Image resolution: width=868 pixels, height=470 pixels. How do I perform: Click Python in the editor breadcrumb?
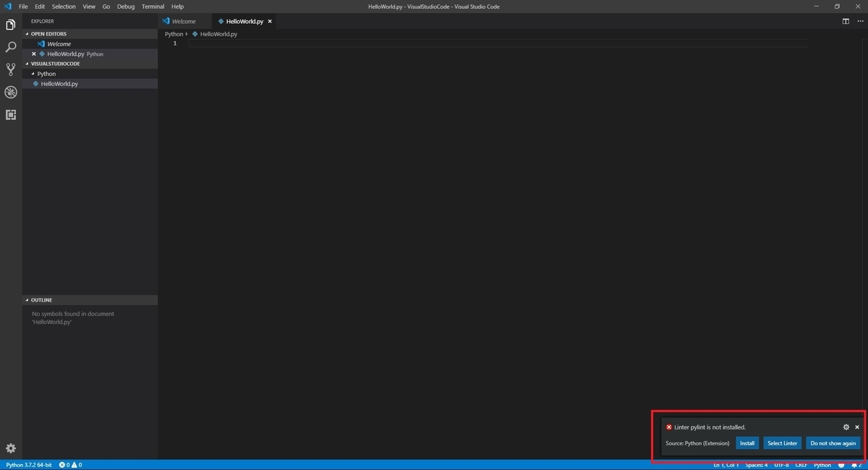click(174, 34)
